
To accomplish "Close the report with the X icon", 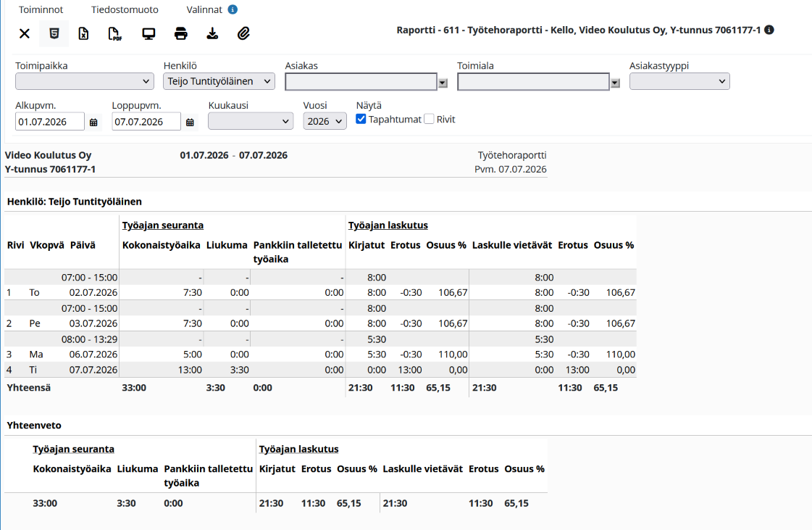I will tap(25, 33).
